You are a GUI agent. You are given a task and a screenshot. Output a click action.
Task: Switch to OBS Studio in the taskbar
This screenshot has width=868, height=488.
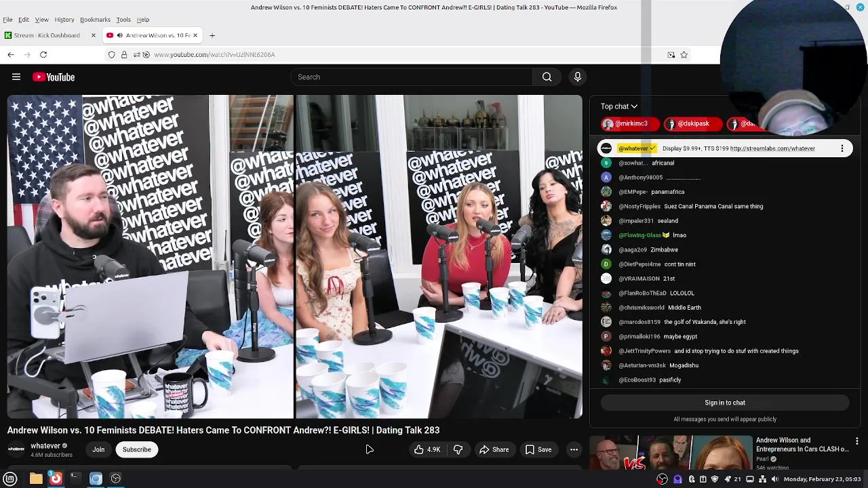[x=116, y=479]
